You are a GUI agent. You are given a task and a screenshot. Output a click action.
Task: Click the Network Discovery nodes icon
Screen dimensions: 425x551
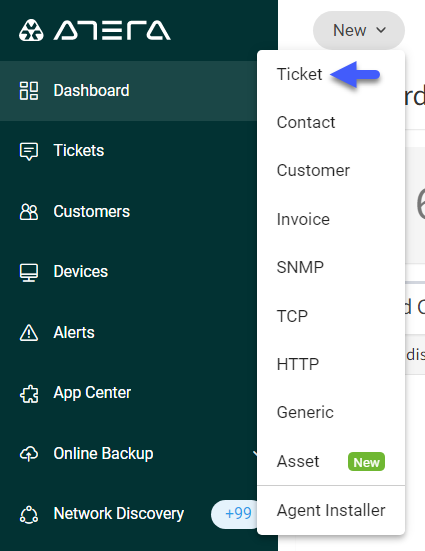click(x=29, y=514)
